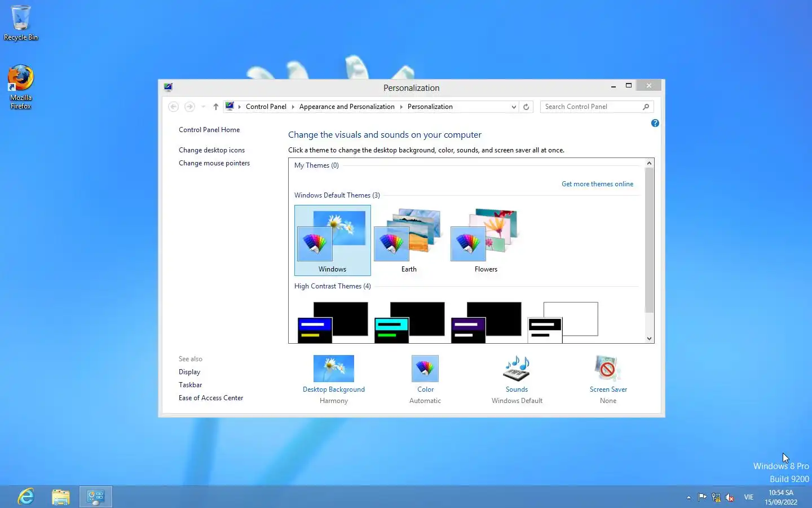Show hidden tray icons arrow
Image resolution: width=812 pixels, height=508 pixels.
click(x=689, y=497)
